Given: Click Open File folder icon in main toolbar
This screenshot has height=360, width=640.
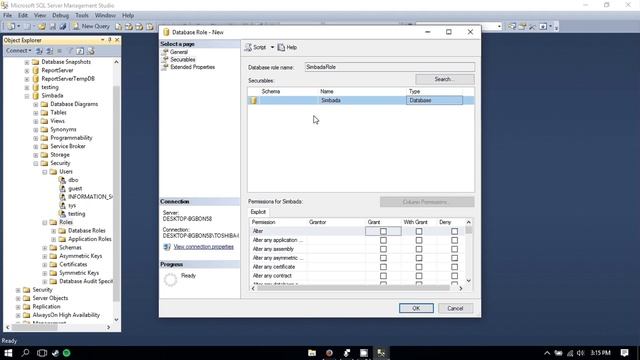Looking at the screenshot, I should [x=42, y=27].
